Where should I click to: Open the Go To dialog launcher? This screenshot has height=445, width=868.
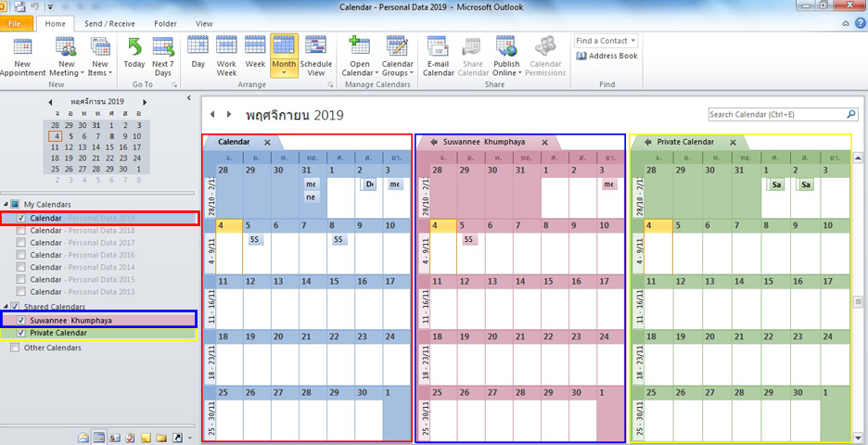(x=174, y=84)
